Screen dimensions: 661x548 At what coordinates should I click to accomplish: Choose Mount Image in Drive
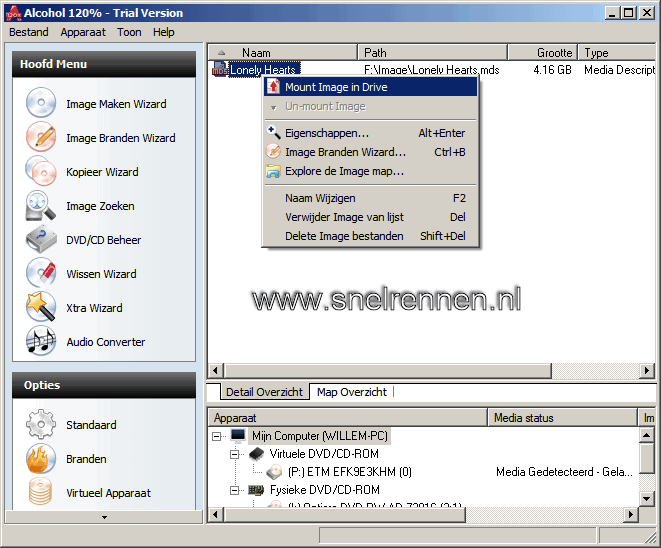(x=371, y=87)
